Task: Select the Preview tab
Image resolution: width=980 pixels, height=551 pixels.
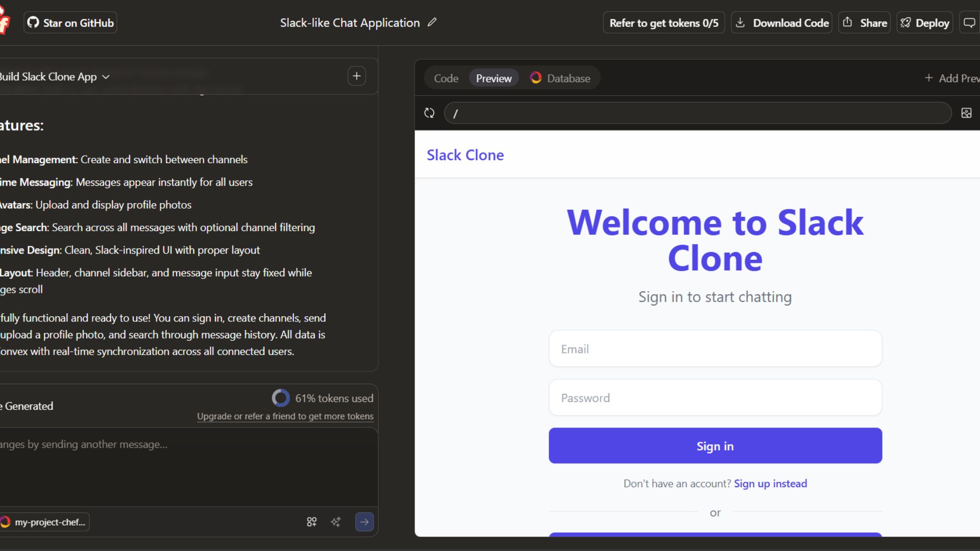Action: click(493, 79)
